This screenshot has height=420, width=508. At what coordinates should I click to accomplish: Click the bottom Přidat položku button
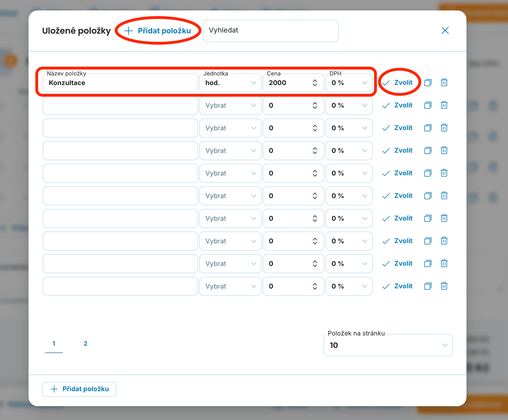[x=79, y=389]
